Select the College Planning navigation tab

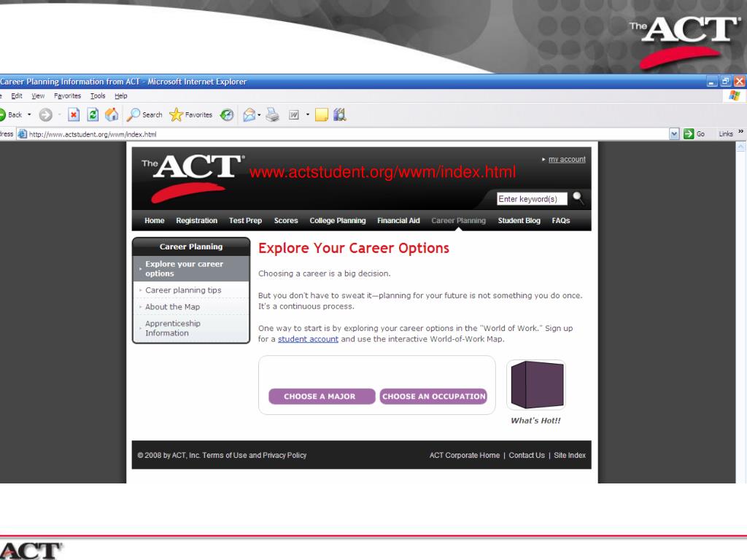tap(338, 220)
